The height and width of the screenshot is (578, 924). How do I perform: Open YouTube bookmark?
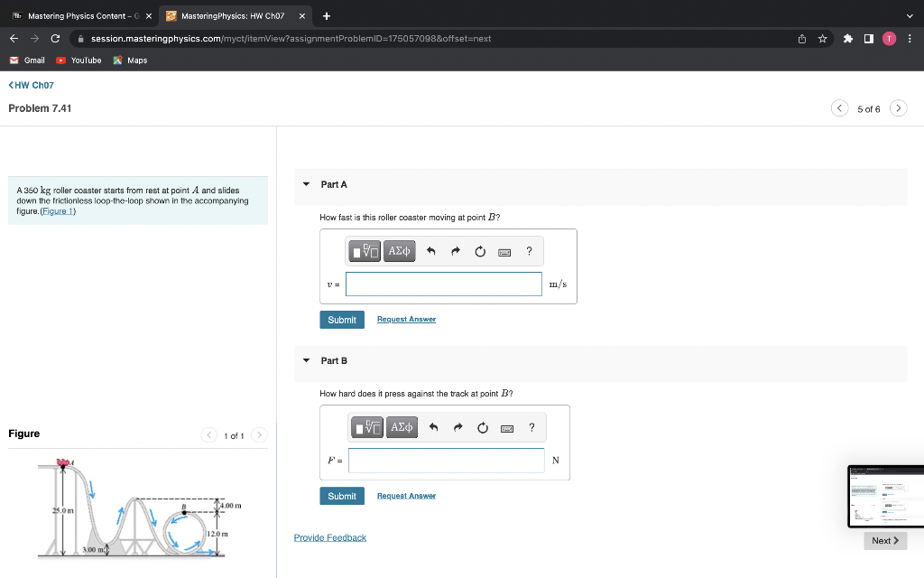79,61
